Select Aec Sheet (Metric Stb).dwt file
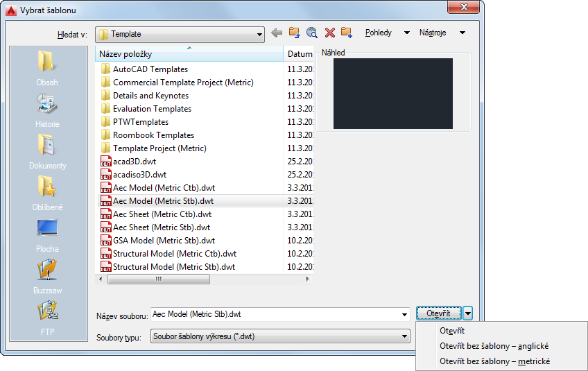Screen dimensions: 588x371 tap(155, 227)
